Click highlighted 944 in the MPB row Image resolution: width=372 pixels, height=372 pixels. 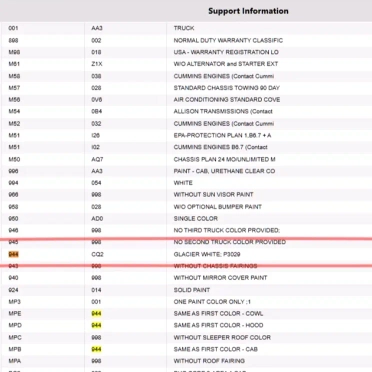[96, 349]
